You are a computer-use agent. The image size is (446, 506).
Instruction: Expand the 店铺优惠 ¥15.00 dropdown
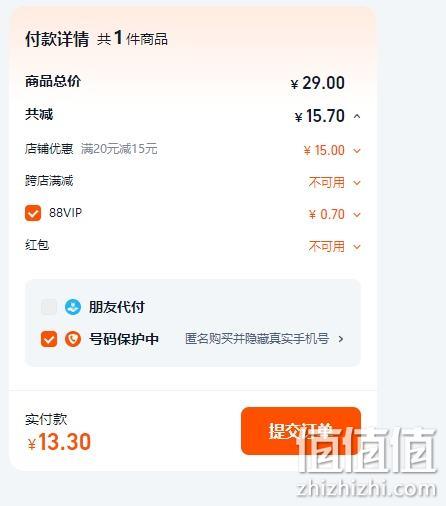coord(357,151)
